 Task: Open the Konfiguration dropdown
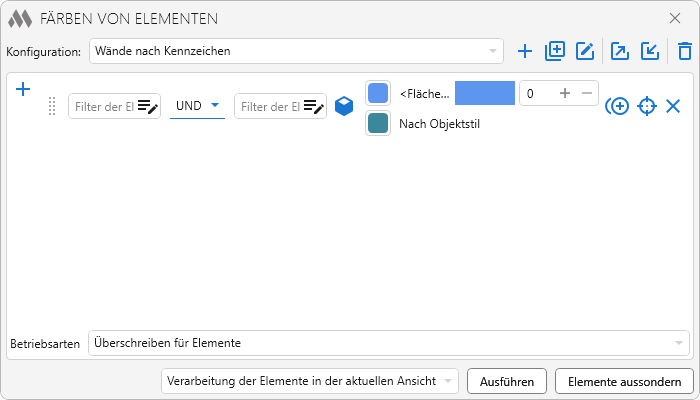point(296,51)
